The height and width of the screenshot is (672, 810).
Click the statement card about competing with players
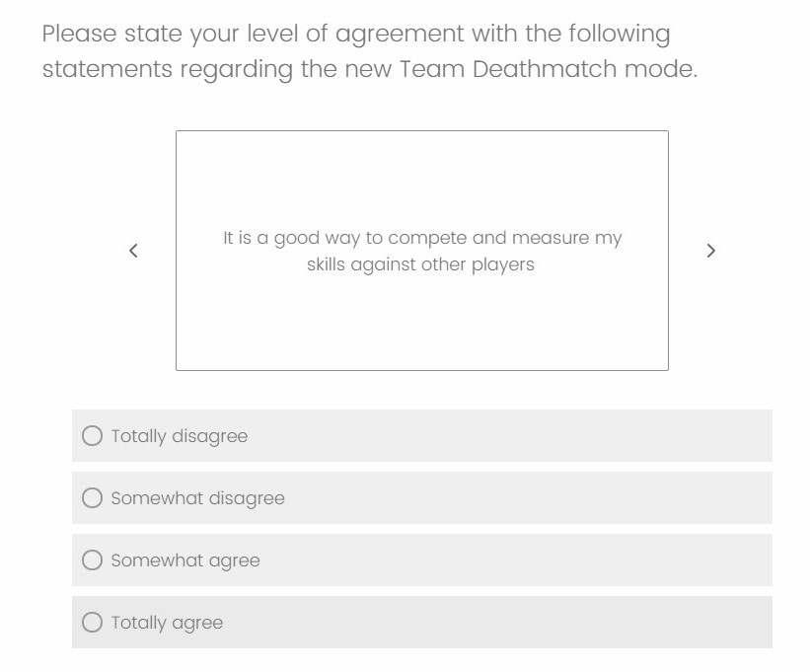[422, 251]
